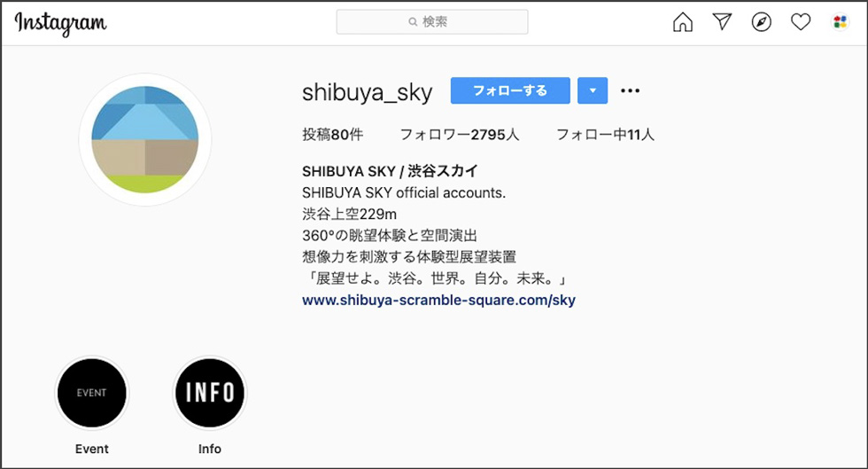Click the Instagram wordmark logo
This screenshot has height=469, width=868.
point(60,24)
